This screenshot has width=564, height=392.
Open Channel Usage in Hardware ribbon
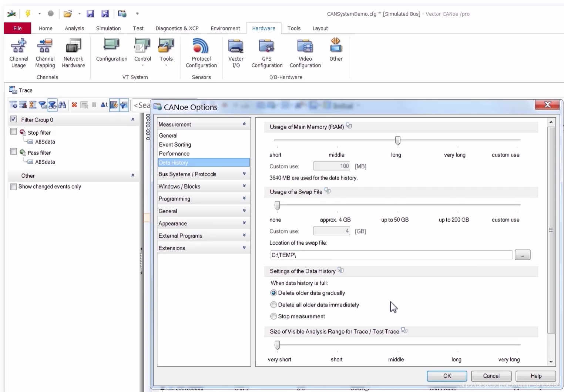[x=19, y=53]
